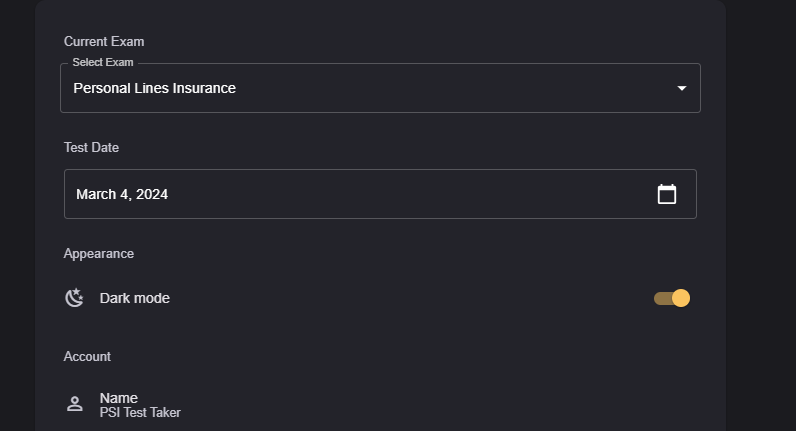Click the "Test Date" section heading
This screenshot has width=796, height=431.
point(91,147)
